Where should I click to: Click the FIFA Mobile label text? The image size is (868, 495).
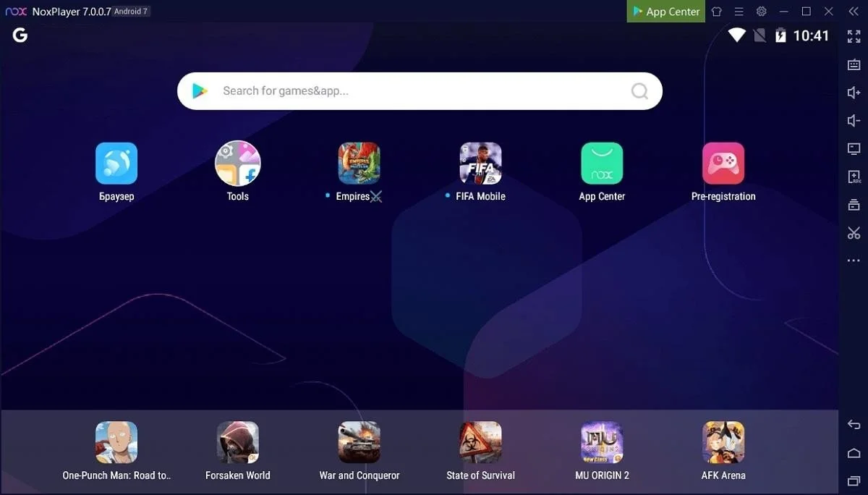pos(480,196)
